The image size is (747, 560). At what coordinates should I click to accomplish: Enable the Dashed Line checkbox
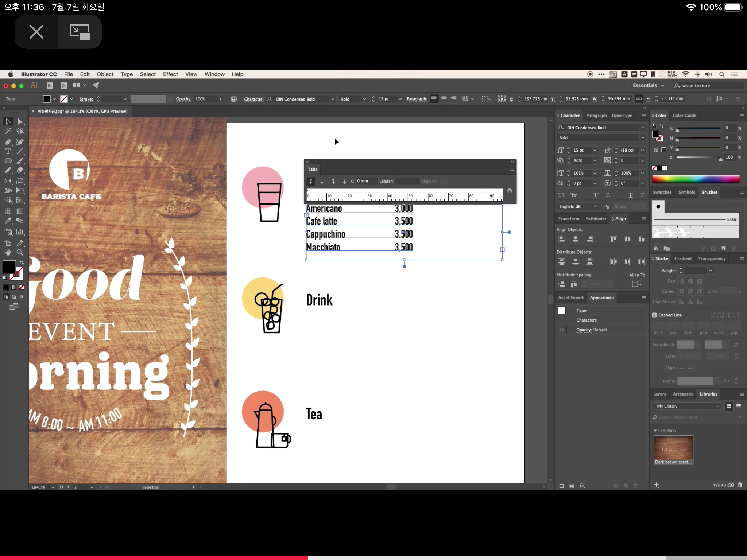[x=655, y=315]
